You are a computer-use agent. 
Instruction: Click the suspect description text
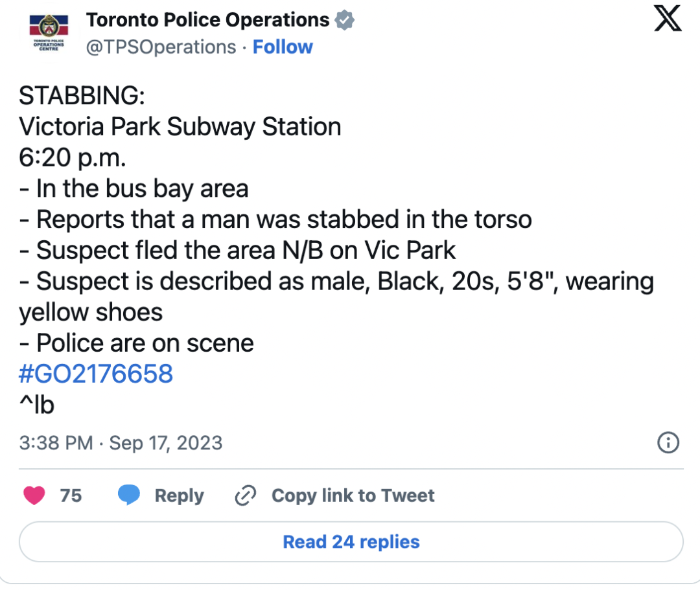(336, 297)
